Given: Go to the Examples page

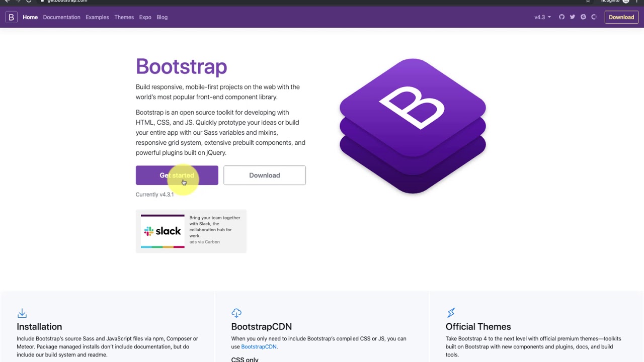Looking at the screenshot, I should pos(97,17).
